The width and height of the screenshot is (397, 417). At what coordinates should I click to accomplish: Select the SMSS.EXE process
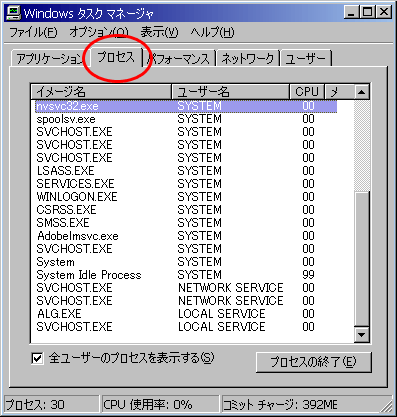pos(63,223)
